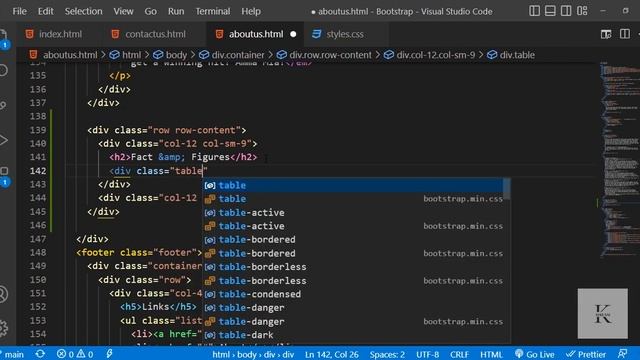Open Customize Layout icon
The height and width of the screenshot is (360, 640).
[x=582, y=11]
